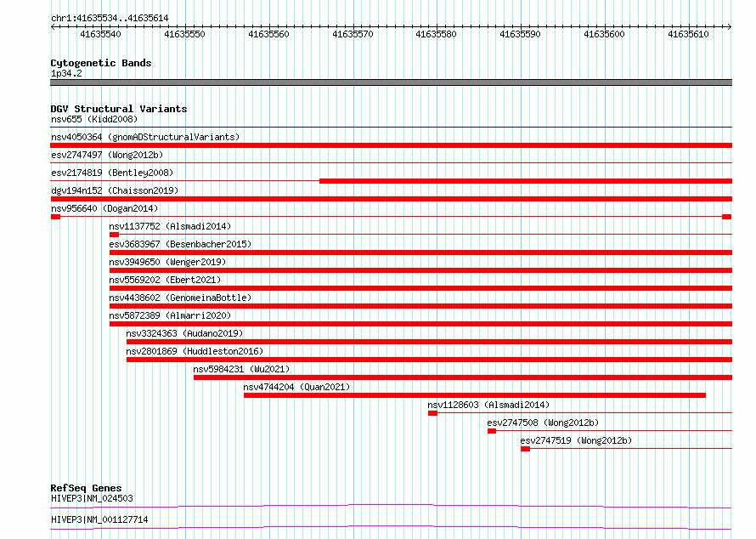Open variant nsv3324363 (Audano2019)
Image resolution: width=756 pixels, height=539 pixels.
(184, 333)
